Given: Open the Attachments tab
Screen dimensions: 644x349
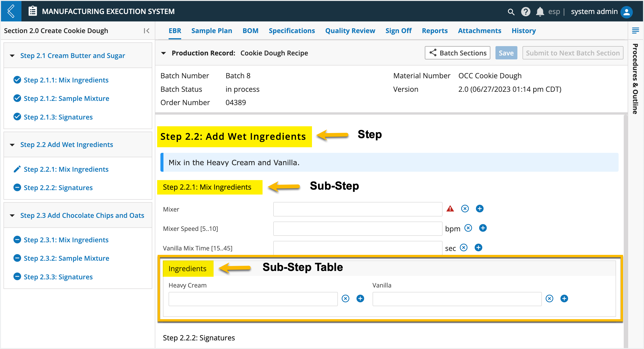Looking at the screenshot, I should pyautogui.click(x=479, y=31).
